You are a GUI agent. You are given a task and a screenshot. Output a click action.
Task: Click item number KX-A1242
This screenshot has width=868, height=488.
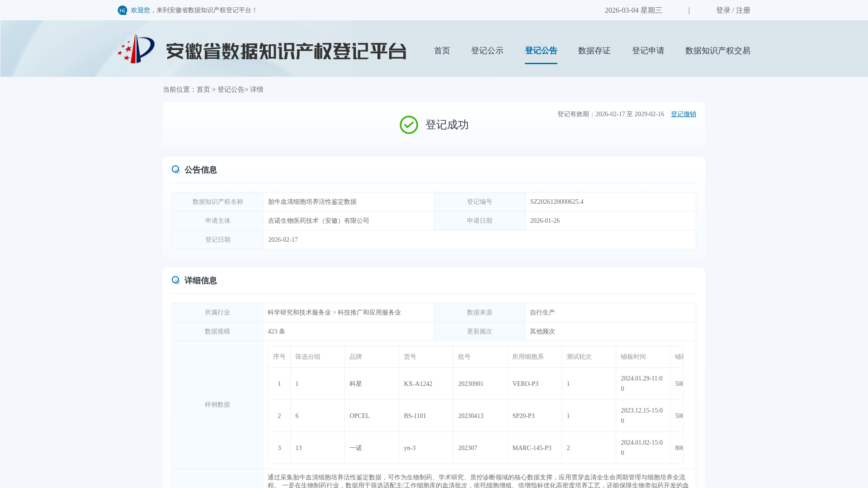coord(418,384)
